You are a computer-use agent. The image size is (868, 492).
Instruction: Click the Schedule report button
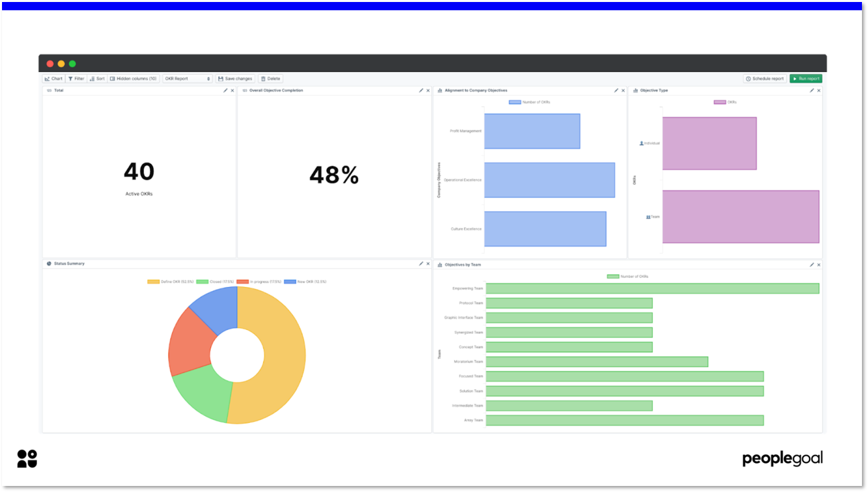pyautogui.click(x=765, y=79)
